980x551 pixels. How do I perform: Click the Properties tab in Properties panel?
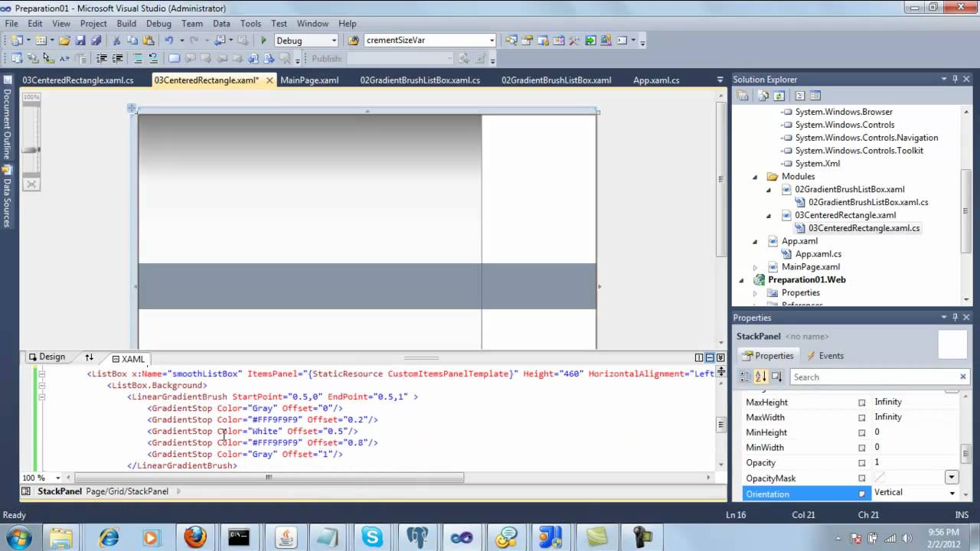click(767, 356)
